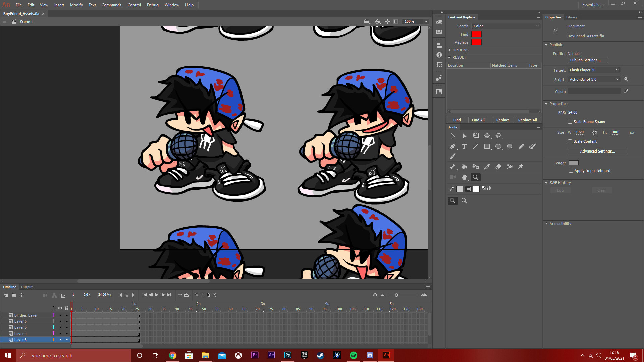Choose the Line tool

point(476,146)
